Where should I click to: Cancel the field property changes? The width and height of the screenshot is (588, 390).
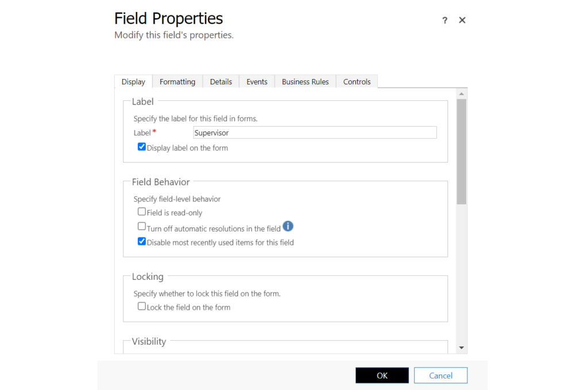[x=440, y=375]
